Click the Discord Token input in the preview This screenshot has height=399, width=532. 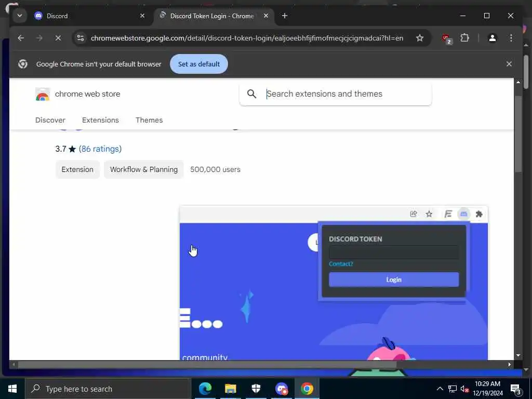pyautogui.click(x=394, y=252)
